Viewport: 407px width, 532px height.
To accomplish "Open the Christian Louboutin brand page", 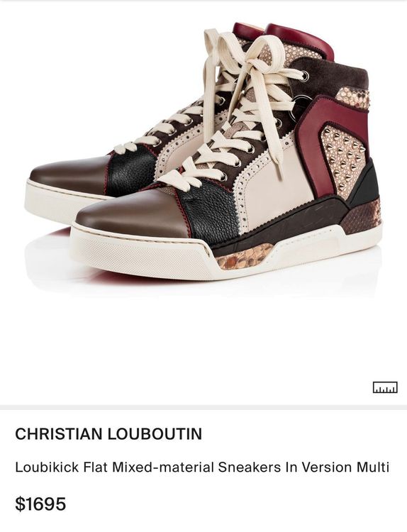I will 108,434.
